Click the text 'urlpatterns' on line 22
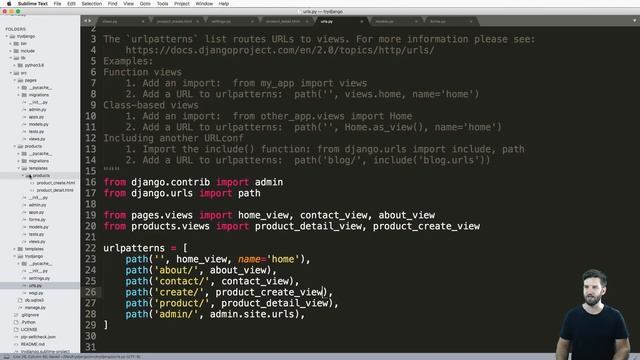The height and width of the screenshot is (360, 640). [134, 248]
